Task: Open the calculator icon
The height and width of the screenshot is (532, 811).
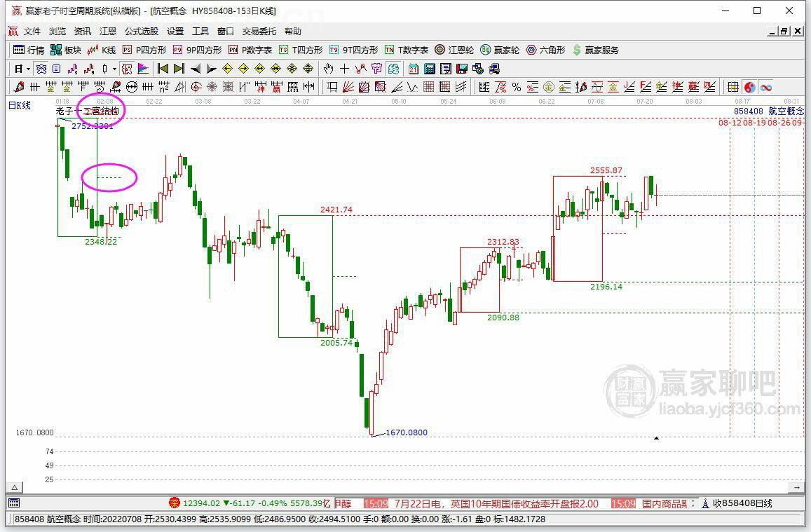Action: (x=429, y=69)
